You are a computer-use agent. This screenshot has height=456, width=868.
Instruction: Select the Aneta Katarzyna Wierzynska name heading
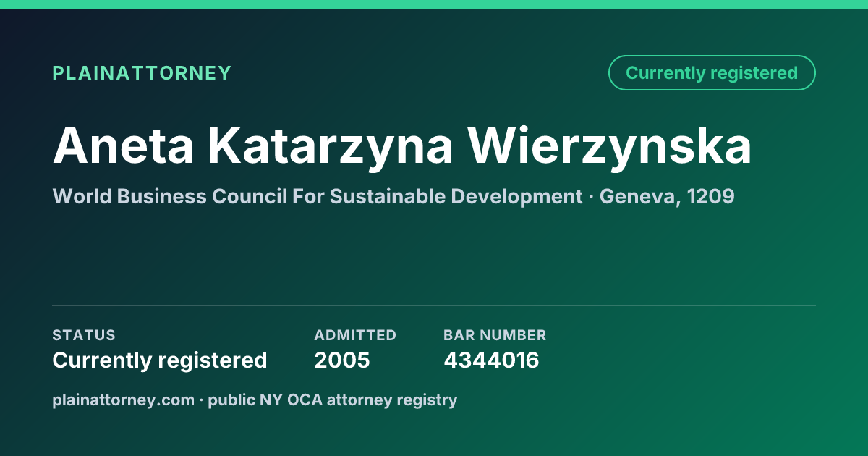click(x=402, y=146)
